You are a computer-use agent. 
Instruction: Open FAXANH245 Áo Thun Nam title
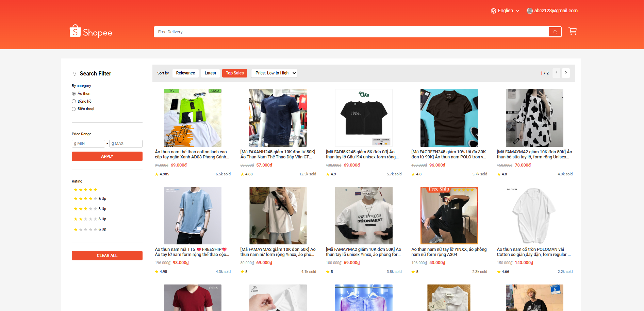278,155
